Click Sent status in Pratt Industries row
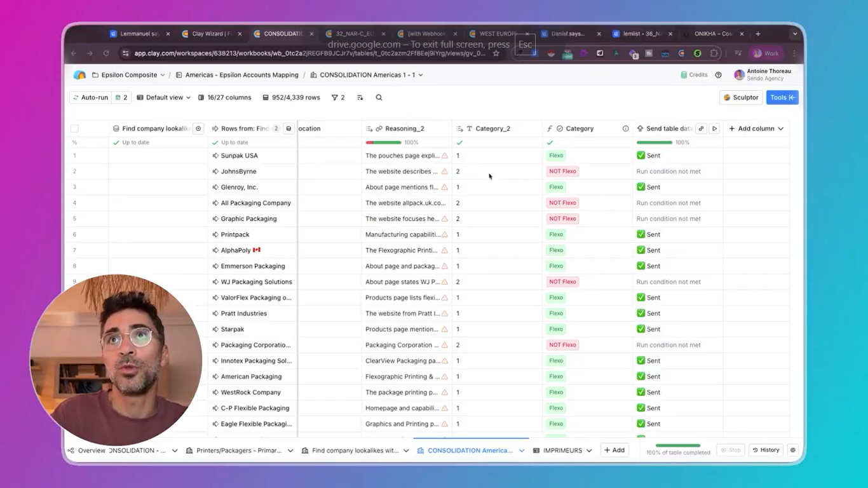 click(x=648, y=313)
